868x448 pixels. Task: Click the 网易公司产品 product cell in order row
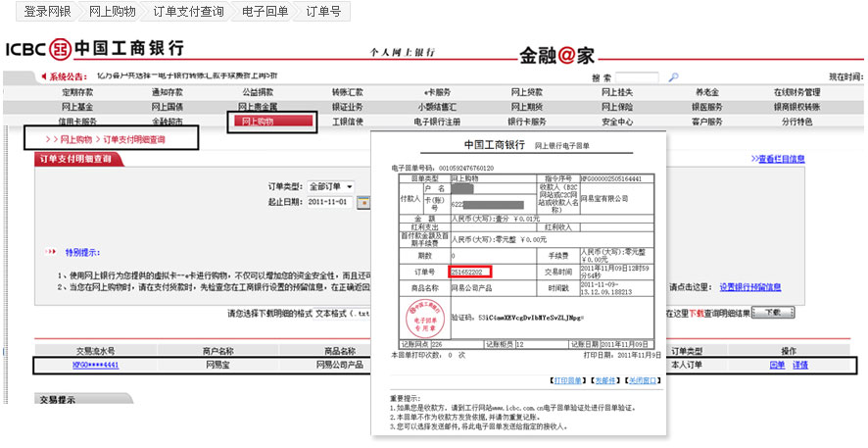click(x=339, y=366)
